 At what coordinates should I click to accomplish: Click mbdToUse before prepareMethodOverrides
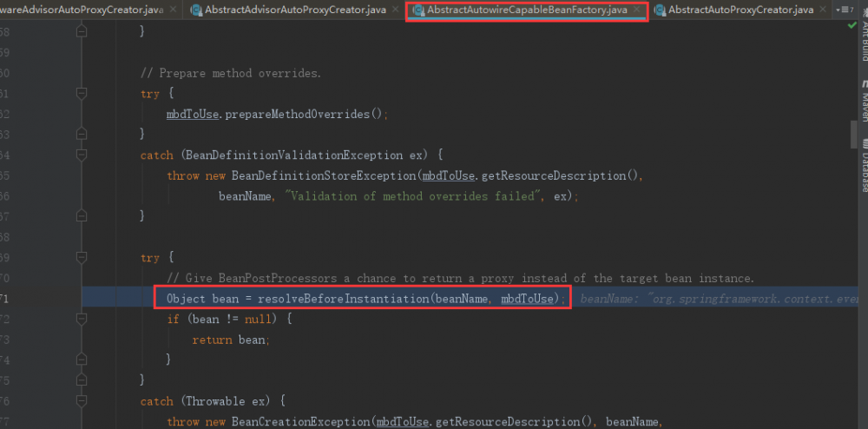point(193,114)
